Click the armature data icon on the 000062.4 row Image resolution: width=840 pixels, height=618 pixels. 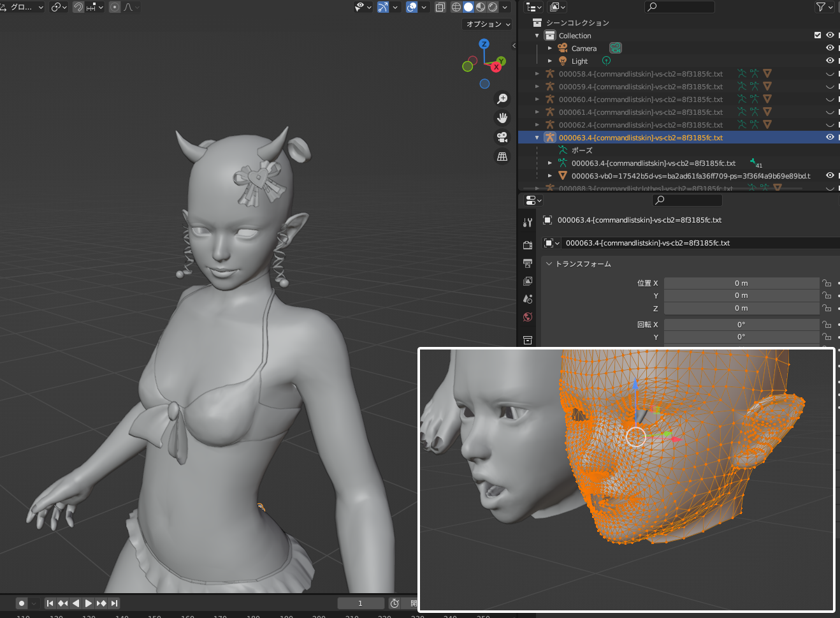pyautogui.click(x=755, y=124)
